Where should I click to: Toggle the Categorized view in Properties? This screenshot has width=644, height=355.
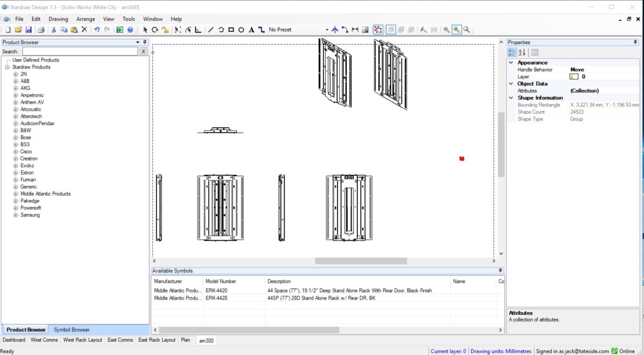point(512,52)
